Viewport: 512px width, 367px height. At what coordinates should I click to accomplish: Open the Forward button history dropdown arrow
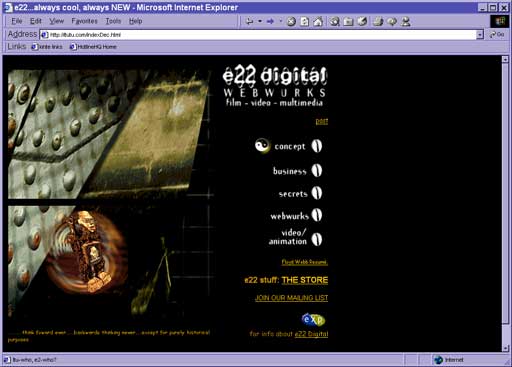280,22
